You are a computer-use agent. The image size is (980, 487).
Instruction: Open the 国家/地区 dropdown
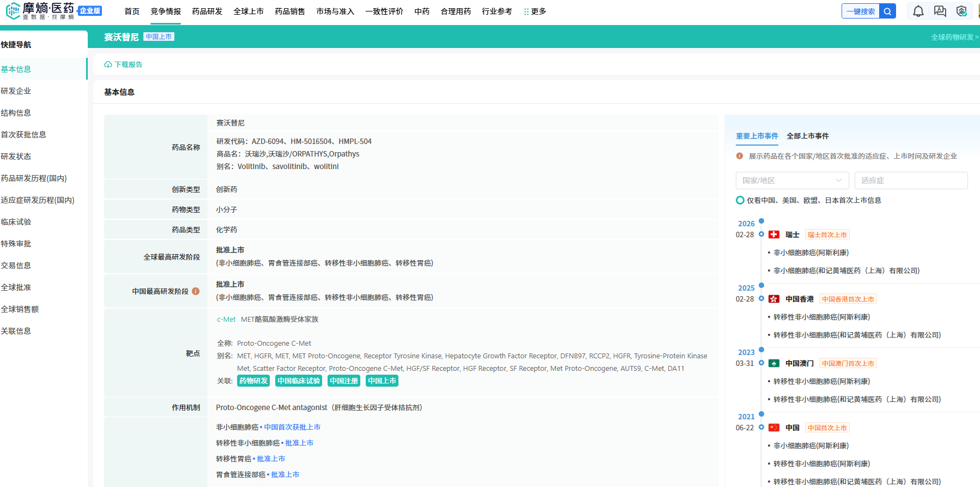[792, 181]
